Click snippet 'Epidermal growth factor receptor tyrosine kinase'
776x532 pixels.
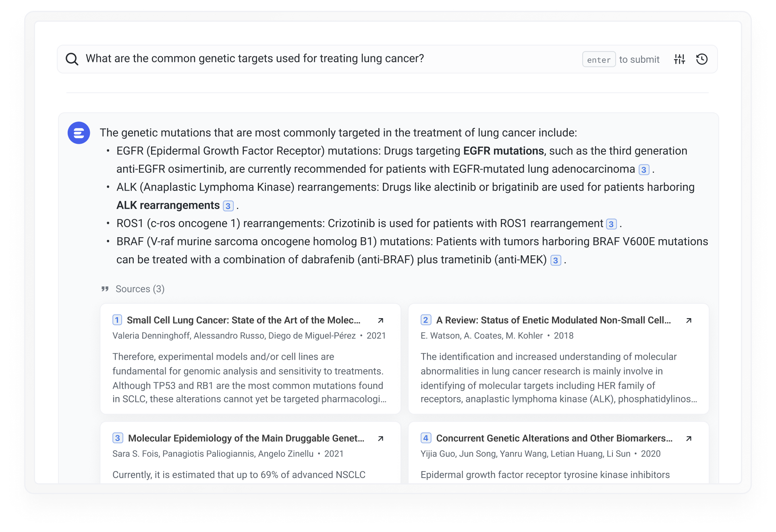point(545,475)
